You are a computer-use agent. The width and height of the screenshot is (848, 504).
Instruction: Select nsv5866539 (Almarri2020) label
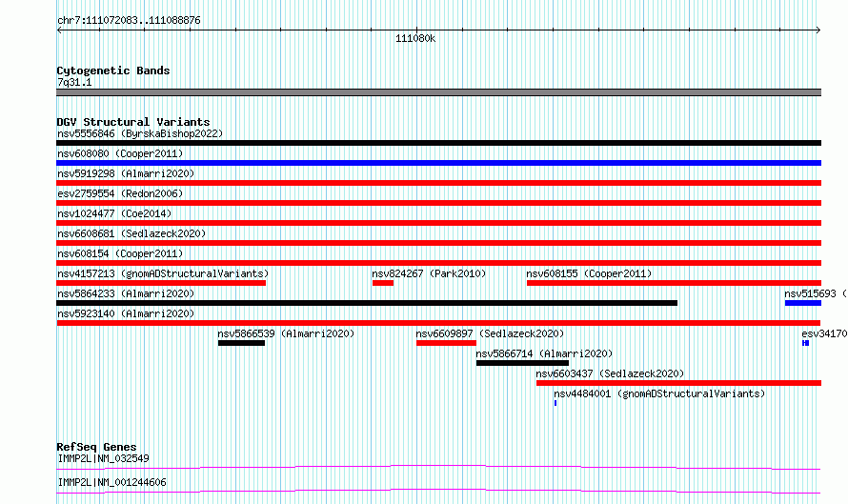[286, 333]
